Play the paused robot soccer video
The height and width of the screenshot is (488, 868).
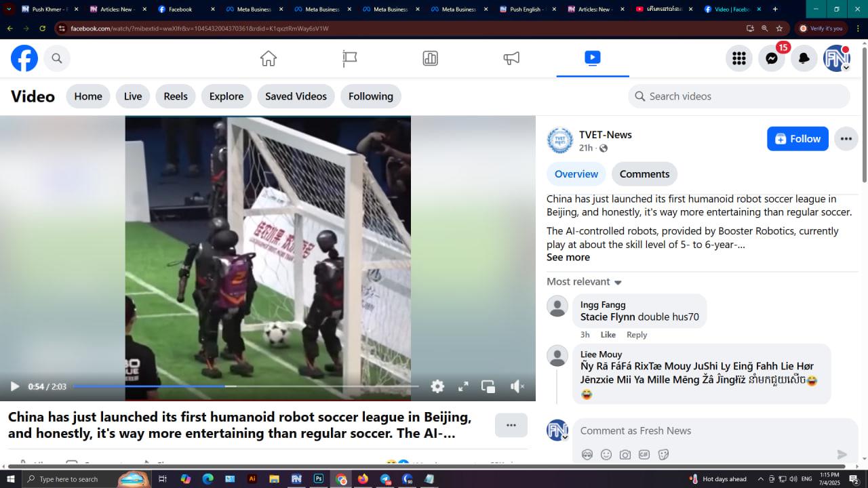(14, 386)
